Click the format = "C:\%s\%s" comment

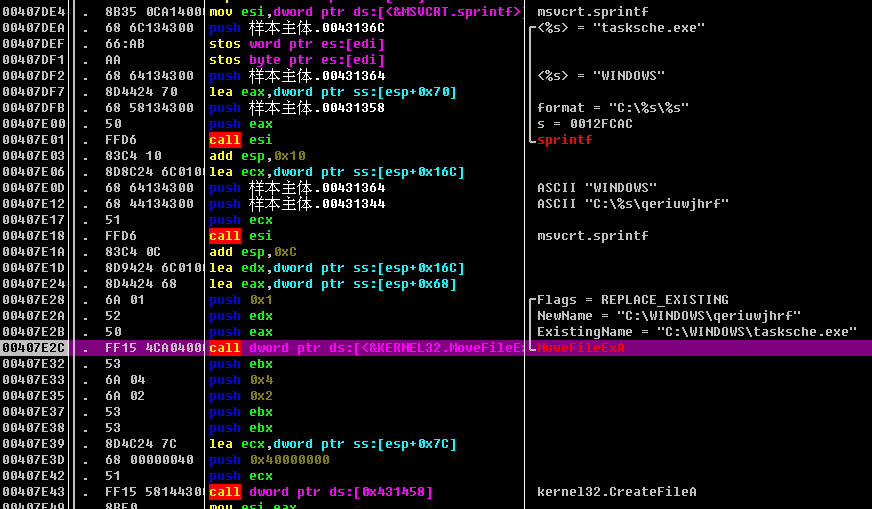point(613,108)
